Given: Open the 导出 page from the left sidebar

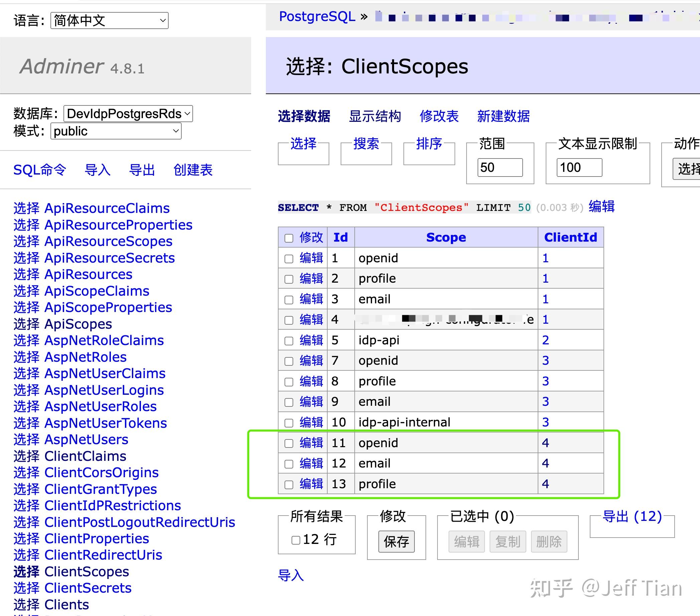Looking at the screenshot, I should [x=143, y=170].
